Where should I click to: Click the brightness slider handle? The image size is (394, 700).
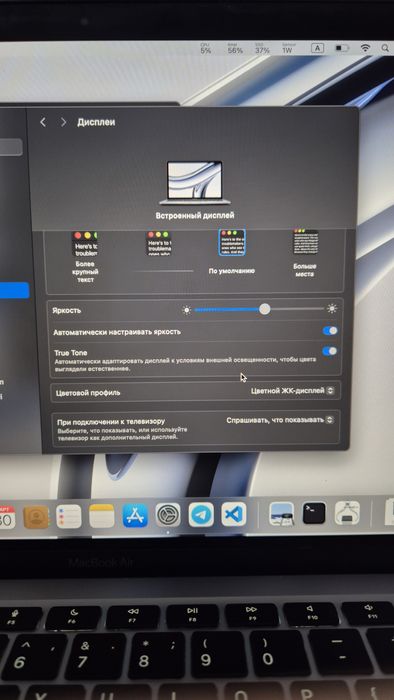265,309
